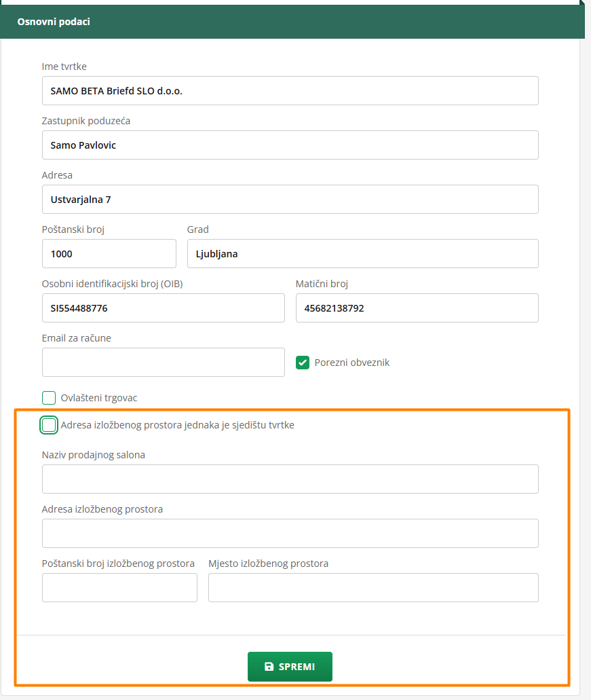Click the Grad field containing Ljubljana
The height and width of the screenshot is (700, 591).
click(x=362, y=254)
